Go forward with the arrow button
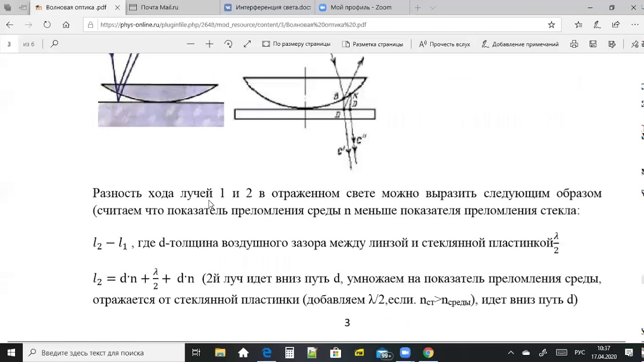 click(28, 25)
